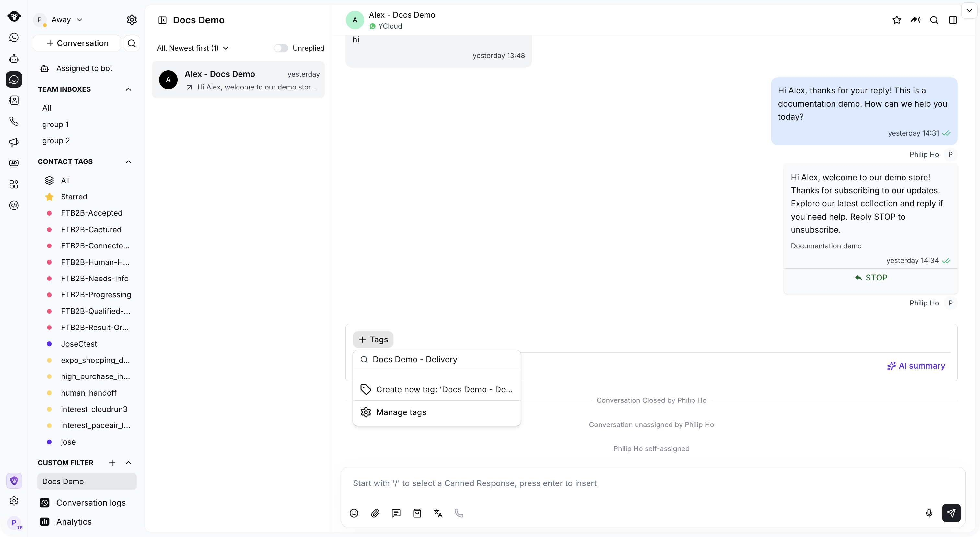Toggle the right side panel icon

(x=952, y=20)
